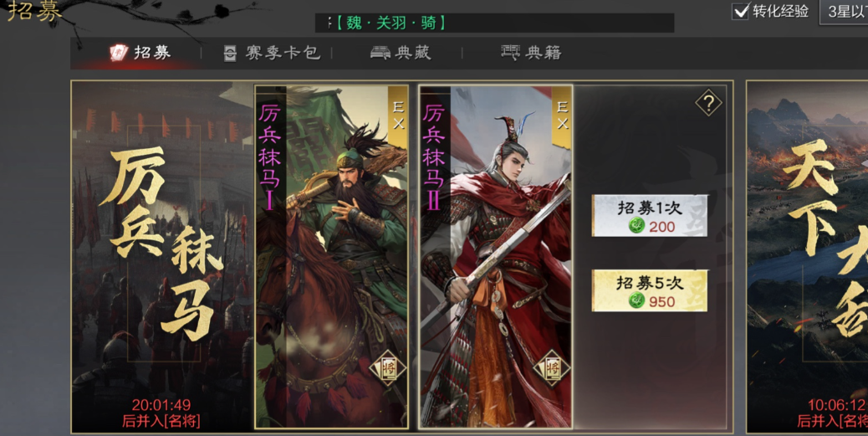Click the 招募 tab card icon
The height and width of the screenshot is (436, 868).
[x=119, y=53]
